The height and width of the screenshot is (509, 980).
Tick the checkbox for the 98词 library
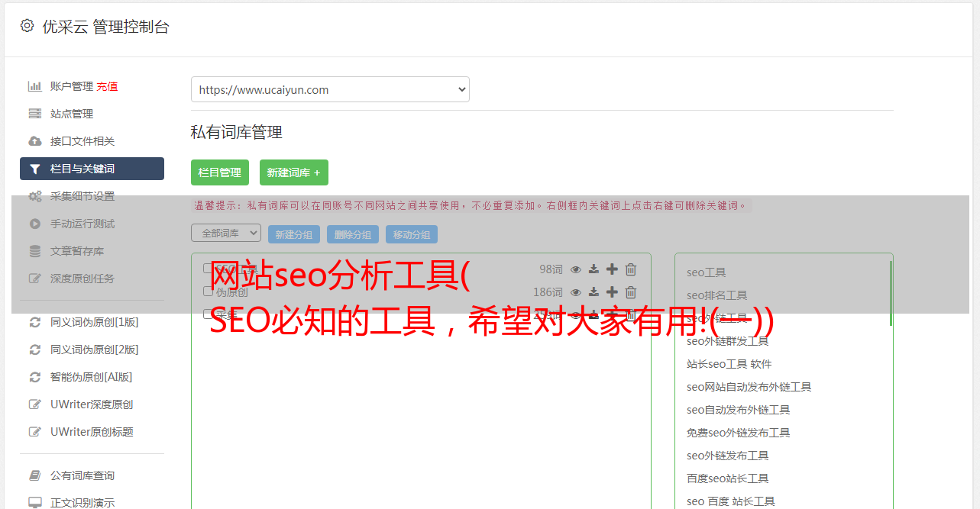point(208,268)
